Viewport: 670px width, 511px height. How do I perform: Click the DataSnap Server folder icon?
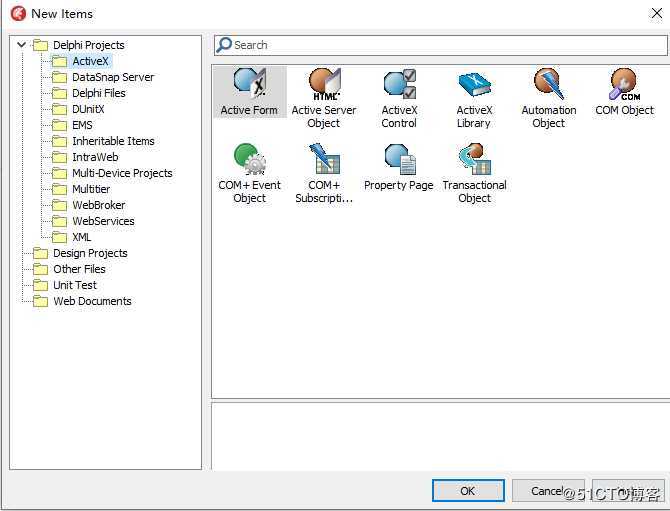point(59,77)
